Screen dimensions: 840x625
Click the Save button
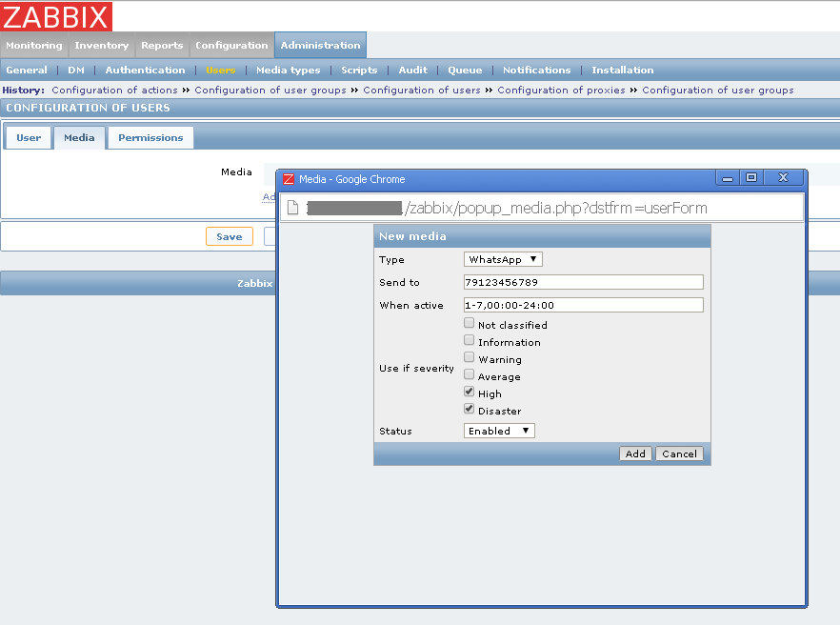click(x=230, y=236)
